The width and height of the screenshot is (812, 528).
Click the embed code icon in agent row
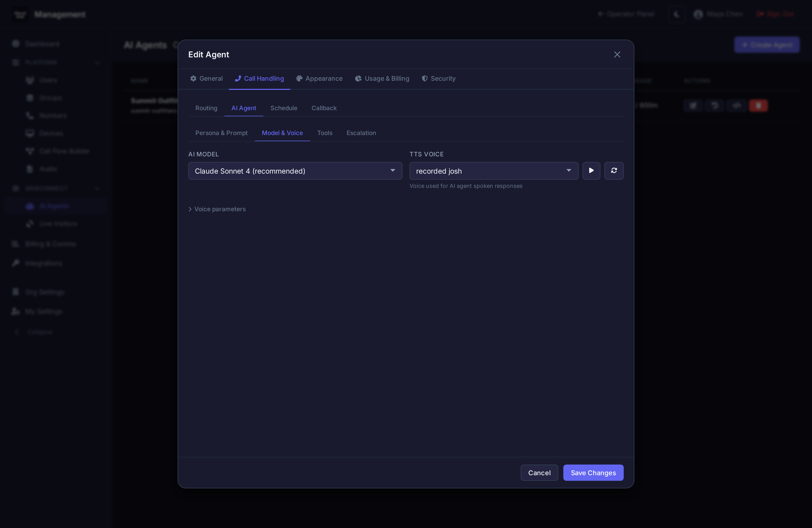737,105
